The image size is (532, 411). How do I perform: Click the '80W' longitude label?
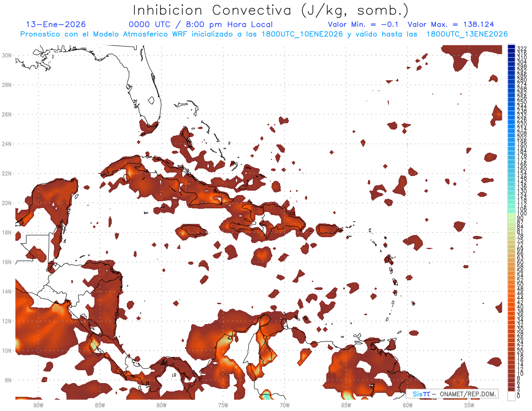point(161,405)
